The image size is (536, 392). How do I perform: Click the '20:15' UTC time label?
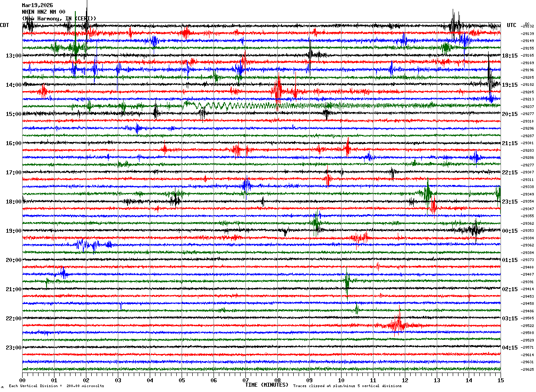pyautogui.click(x=510, y=114)
